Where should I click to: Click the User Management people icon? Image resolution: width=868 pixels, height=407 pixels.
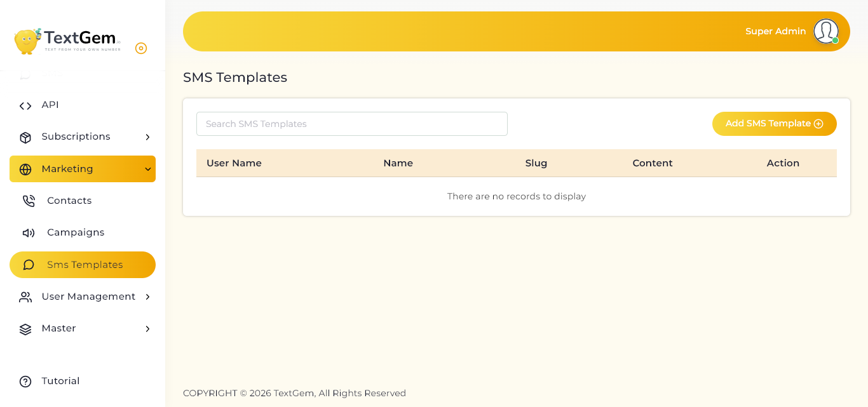[x=25, y=297]
